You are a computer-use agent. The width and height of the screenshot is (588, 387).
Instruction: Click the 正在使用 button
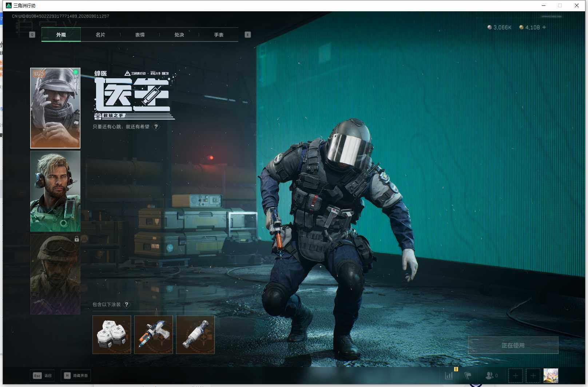[x=513, y=345]
